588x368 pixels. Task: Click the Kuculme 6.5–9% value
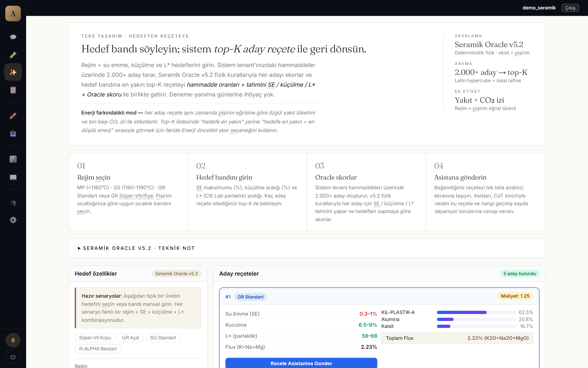click(x=368, y=325)
